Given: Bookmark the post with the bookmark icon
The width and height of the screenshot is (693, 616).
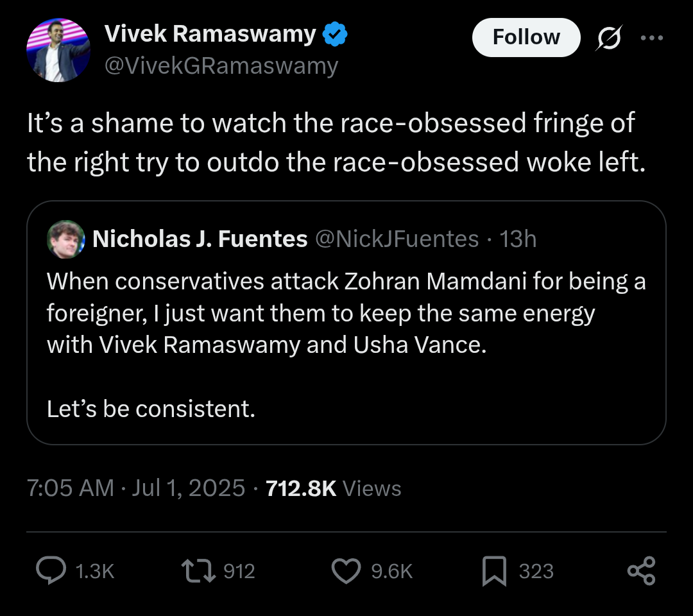Looking at the screenshot, I should pos(494,571).
